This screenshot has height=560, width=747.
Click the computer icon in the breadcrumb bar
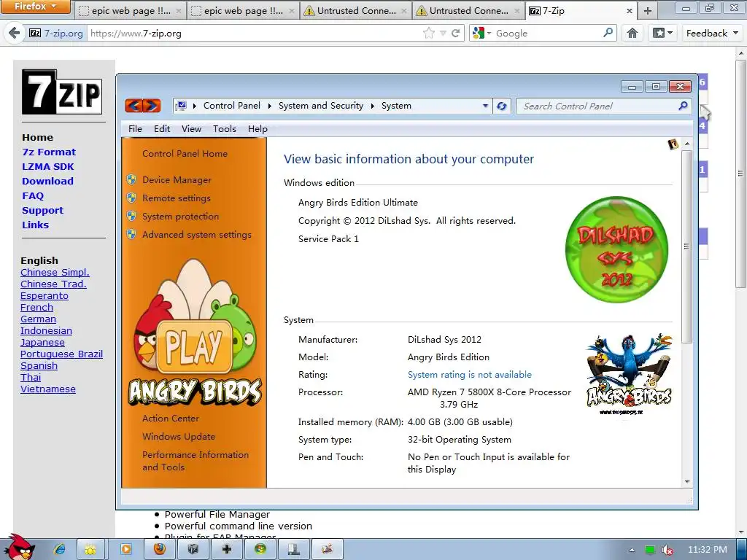click(181, 106)
